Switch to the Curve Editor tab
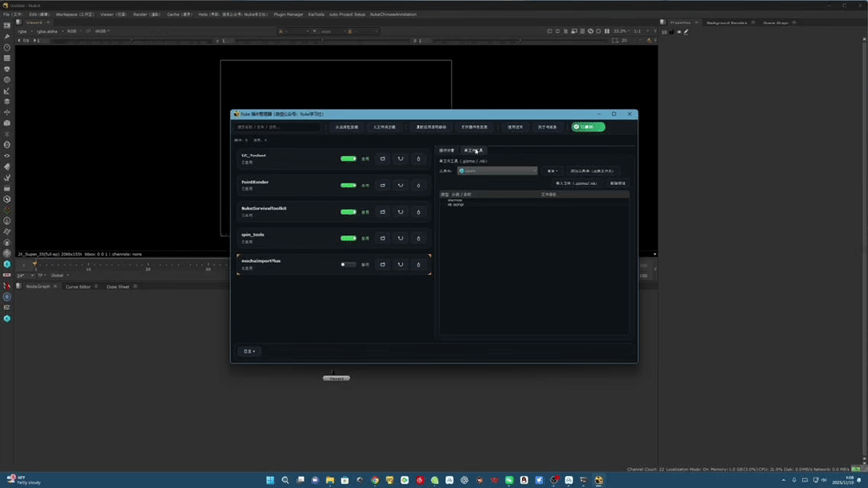Screen dimensions: 868x488 [77, 286]
